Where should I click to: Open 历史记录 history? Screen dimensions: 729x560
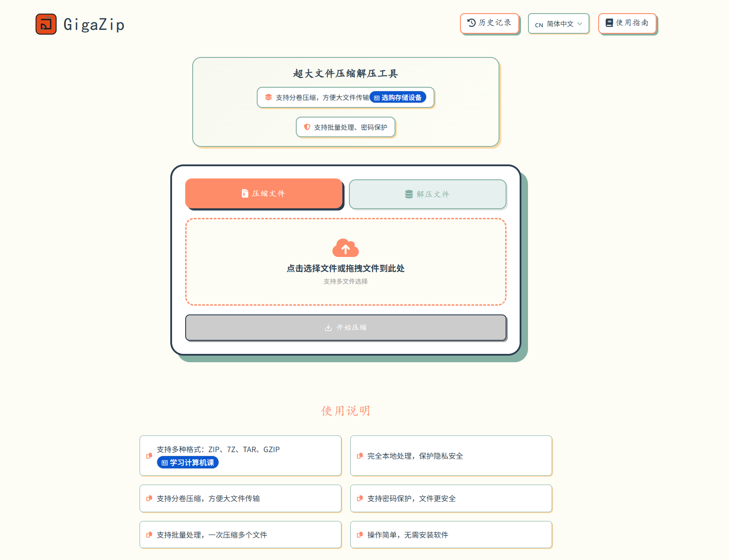pyautogui.click(x=489, y=23)
